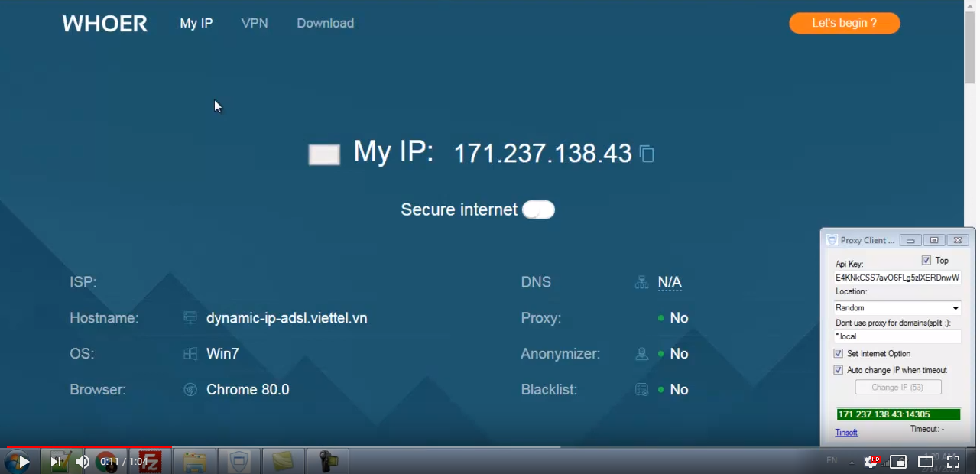This screenshot has width=980, height=474.
Task: Toggle the Secure internet switch
Action: coord(538,209)
